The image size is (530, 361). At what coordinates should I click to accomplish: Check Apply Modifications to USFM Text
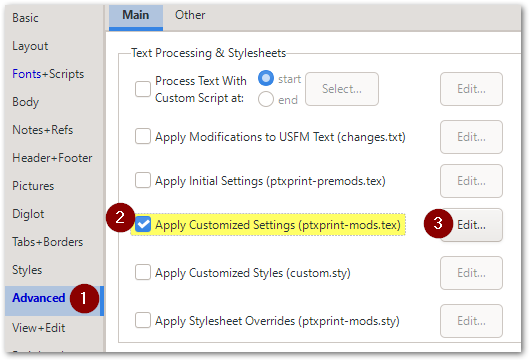pyautogui.click(x=143, y=137)
